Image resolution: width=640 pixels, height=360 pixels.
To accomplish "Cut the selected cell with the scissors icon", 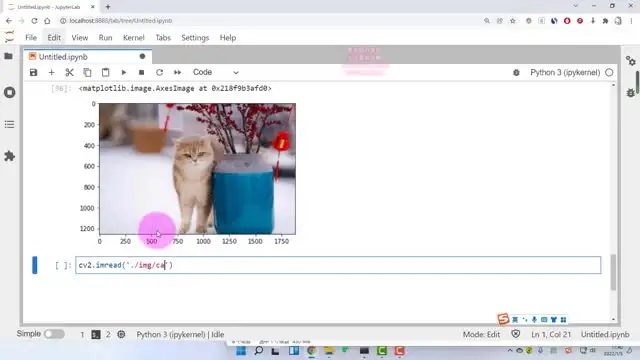I will click(x=69, y=73).
